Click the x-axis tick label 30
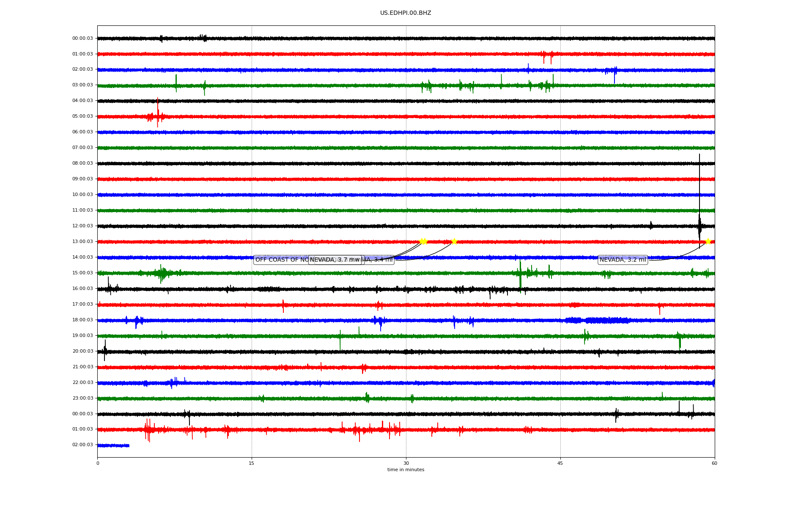The height and width of the screenshot is (508, 812). pos(406,463)
